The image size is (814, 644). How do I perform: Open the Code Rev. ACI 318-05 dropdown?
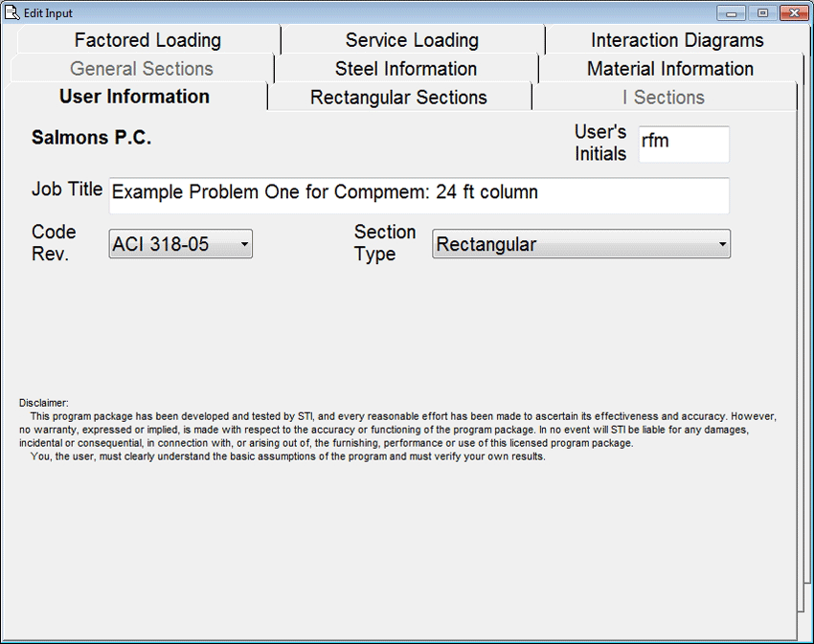point(180,244)
